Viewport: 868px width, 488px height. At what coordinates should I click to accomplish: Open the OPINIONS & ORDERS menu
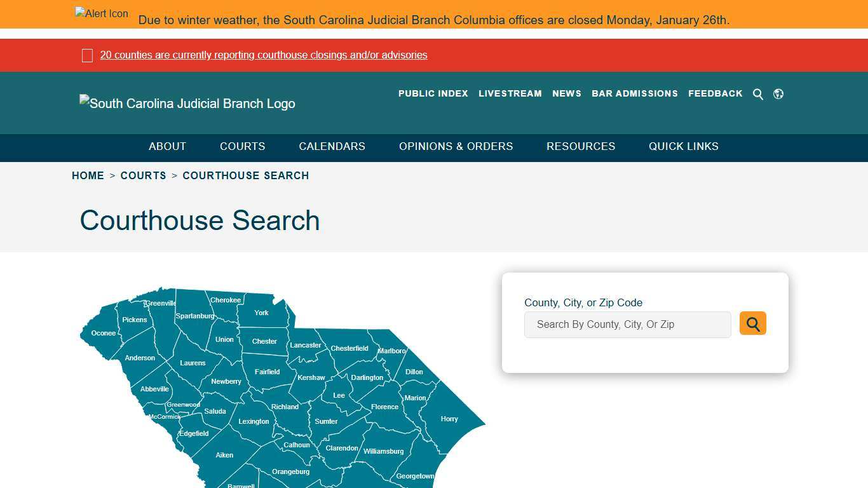pyautogui.click(x=456, y=146)
